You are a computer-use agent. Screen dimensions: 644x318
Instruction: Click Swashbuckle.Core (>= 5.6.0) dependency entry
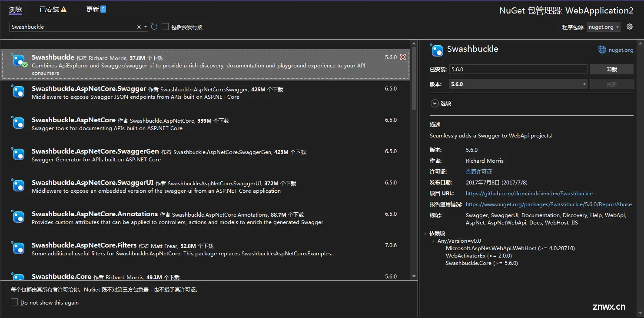pyautogui.click(x=482, y=263)
